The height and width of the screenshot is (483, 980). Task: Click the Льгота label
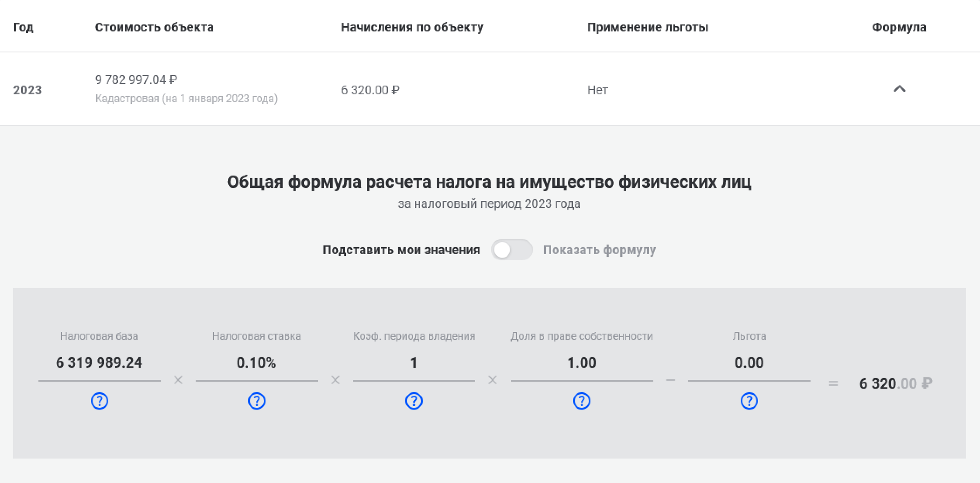click(x=749, y=336)
